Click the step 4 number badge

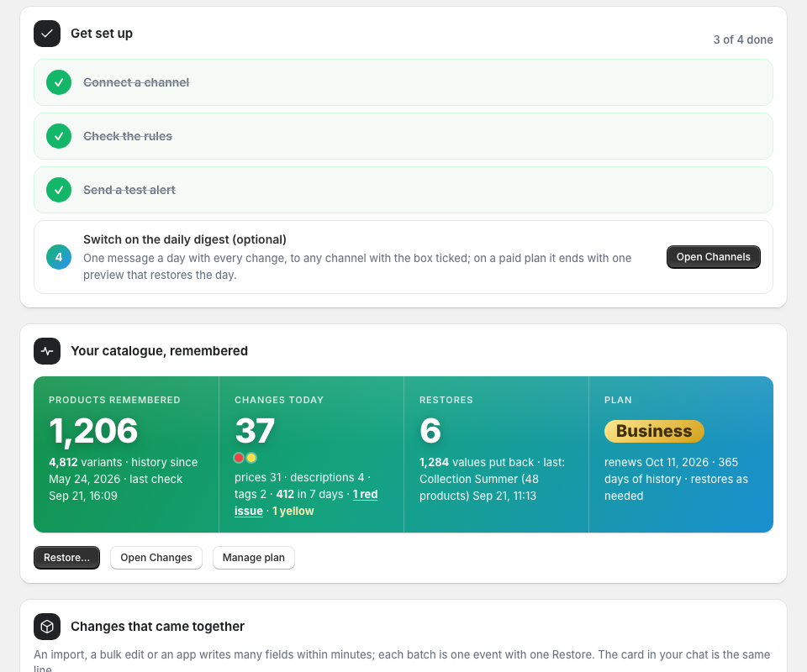click(x=59, y=257)
